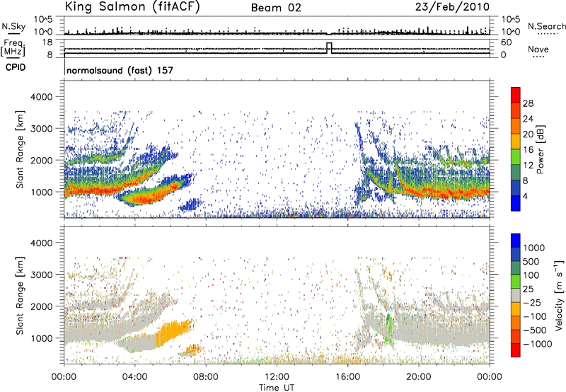Click the 'Beam 02' label
This screenshot has width=566, height=392.
276,8
